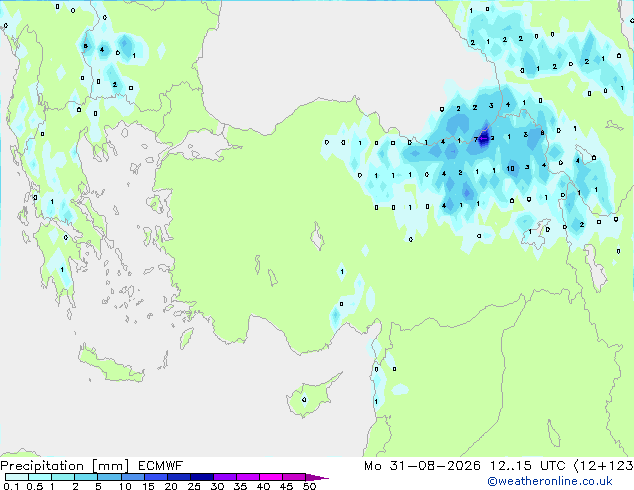This screenshot has width=634, height=490.
Task: Click the 'Precipitation [mm]' title text
Action: tap(65, 466)
